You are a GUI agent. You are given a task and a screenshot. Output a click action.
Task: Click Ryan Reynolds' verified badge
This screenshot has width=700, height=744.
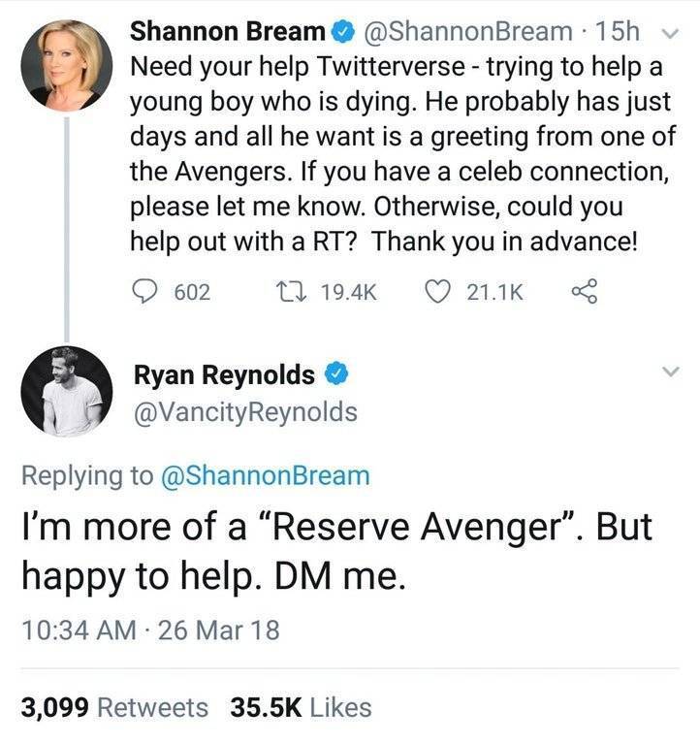click(x=335, y=374)
